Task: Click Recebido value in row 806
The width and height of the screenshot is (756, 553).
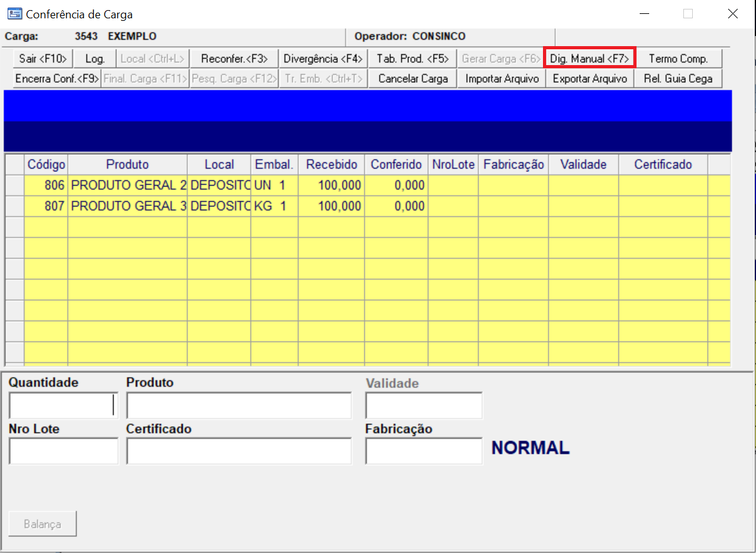Action: coord(332,185)
